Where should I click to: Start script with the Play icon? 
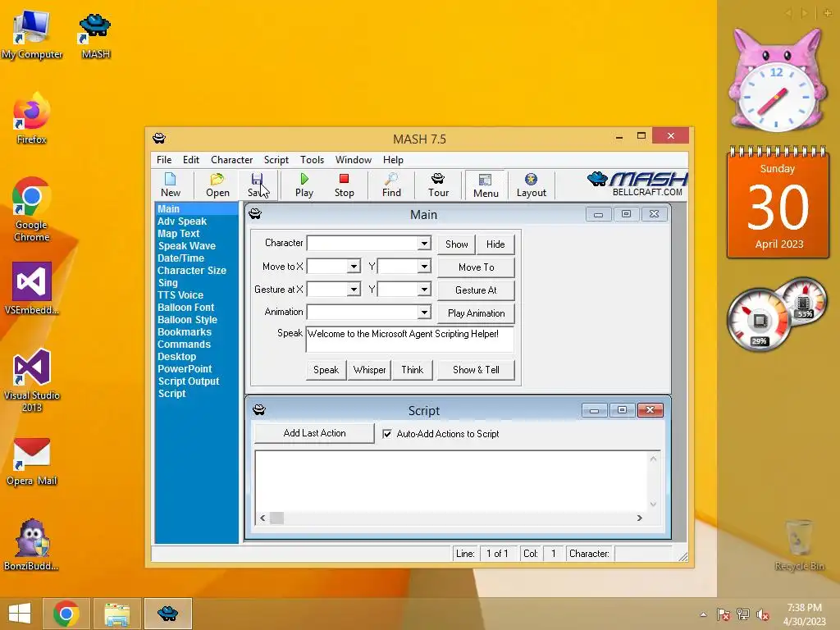coord(304,185)
